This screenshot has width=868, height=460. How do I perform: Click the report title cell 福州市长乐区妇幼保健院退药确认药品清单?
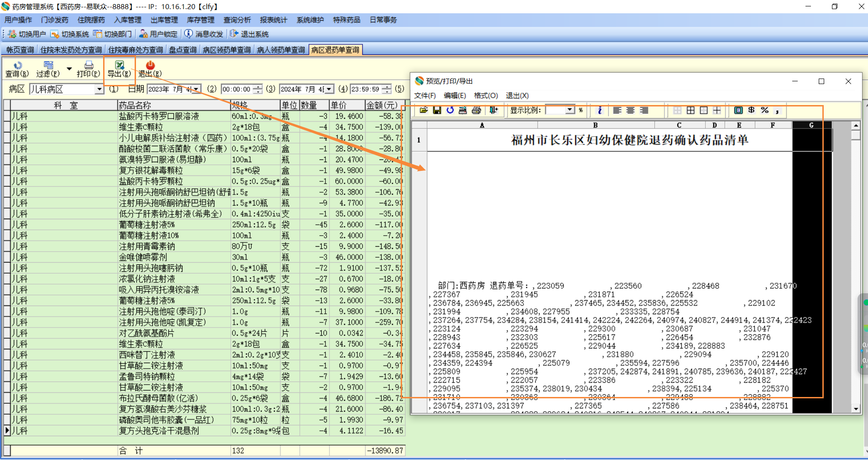pos(630,140)
